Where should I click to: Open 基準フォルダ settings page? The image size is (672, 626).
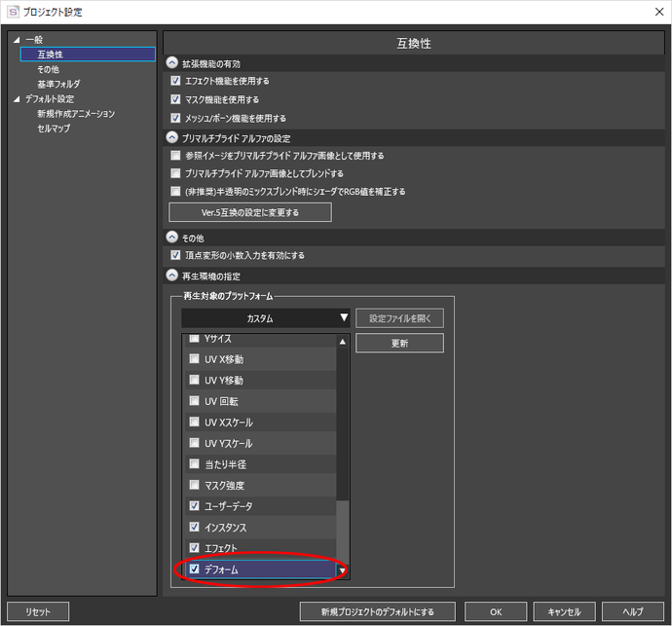click(x=58, y=84)
